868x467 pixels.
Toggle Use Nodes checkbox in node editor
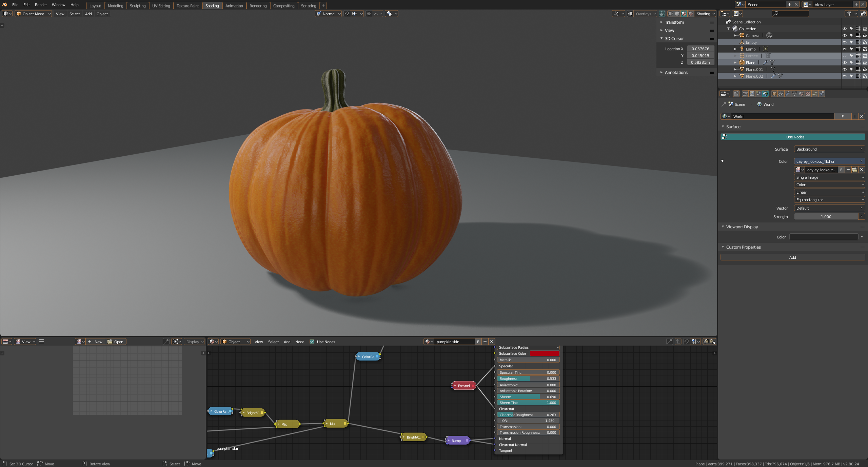(312, 342)
